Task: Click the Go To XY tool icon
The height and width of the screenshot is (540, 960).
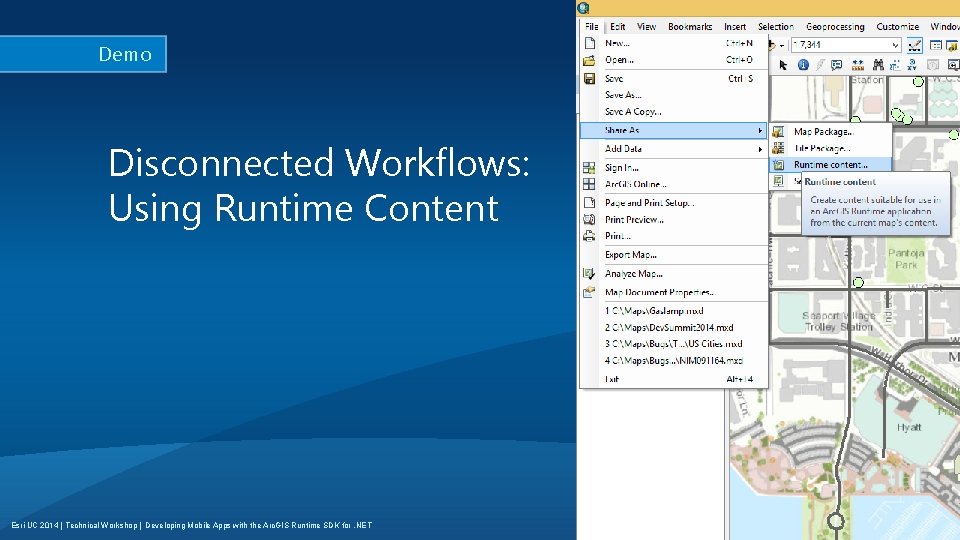Action: 912,65
